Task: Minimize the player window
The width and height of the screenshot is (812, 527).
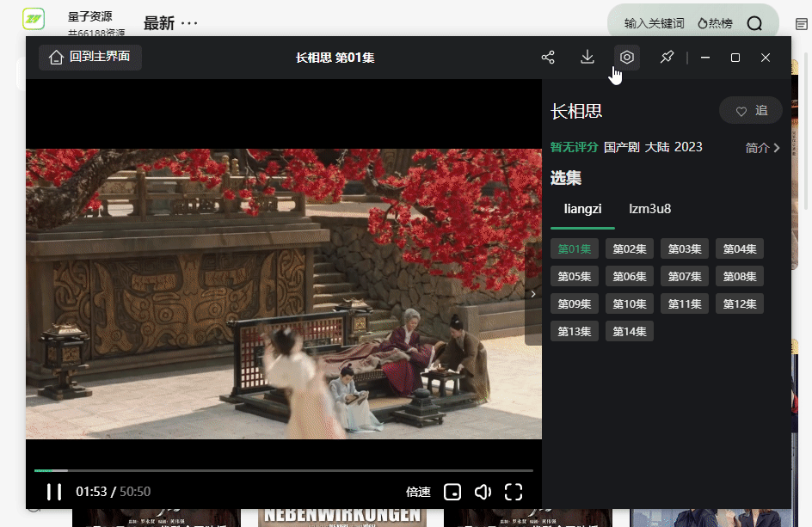Action: point(705,58)
